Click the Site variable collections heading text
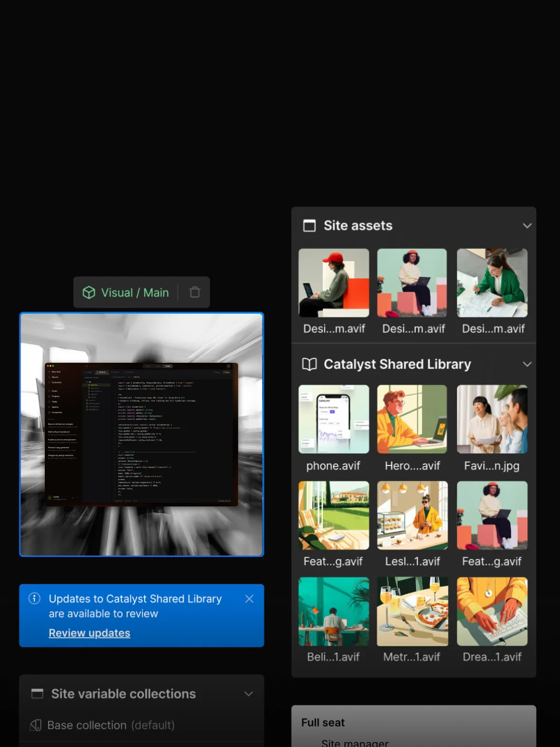 click(124, 694)
